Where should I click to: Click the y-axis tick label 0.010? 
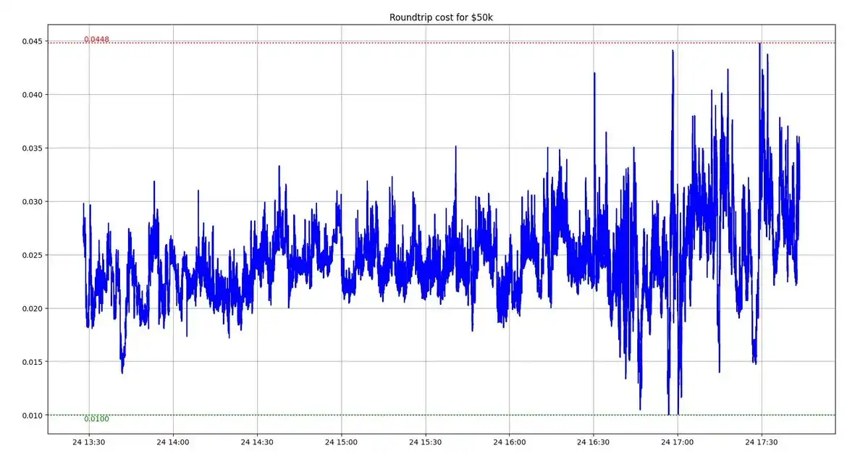click(x=32, y=416)
